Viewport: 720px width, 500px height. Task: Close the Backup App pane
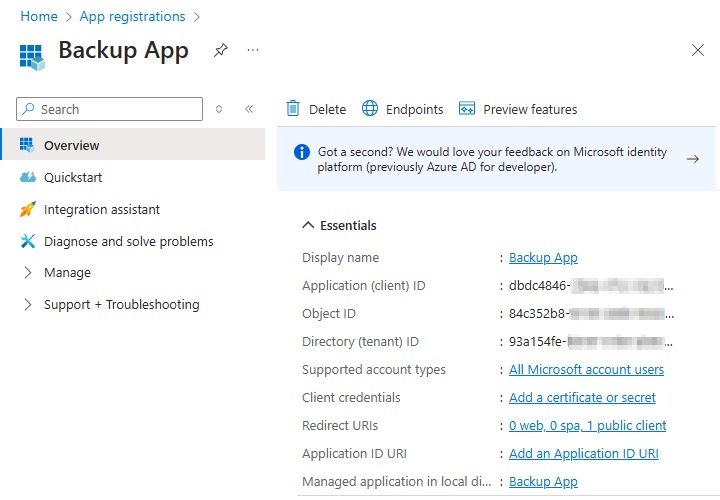click(x=698, y=50)
